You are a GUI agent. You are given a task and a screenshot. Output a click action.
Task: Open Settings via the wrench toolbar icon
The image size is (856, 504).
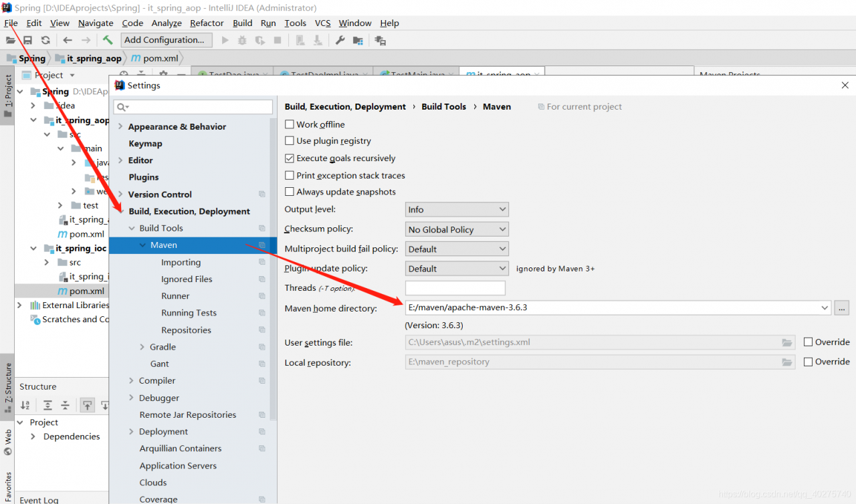point(340,40)
